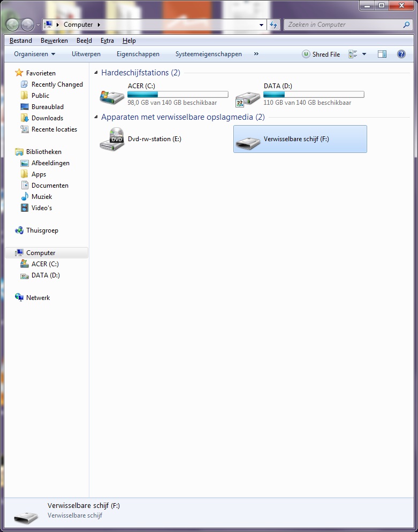Image resolution: width=418 pixels, height=532 pixels.
Task: Click Systeemeigenschappen in the toolbar
Action: [x=209, y=54]
